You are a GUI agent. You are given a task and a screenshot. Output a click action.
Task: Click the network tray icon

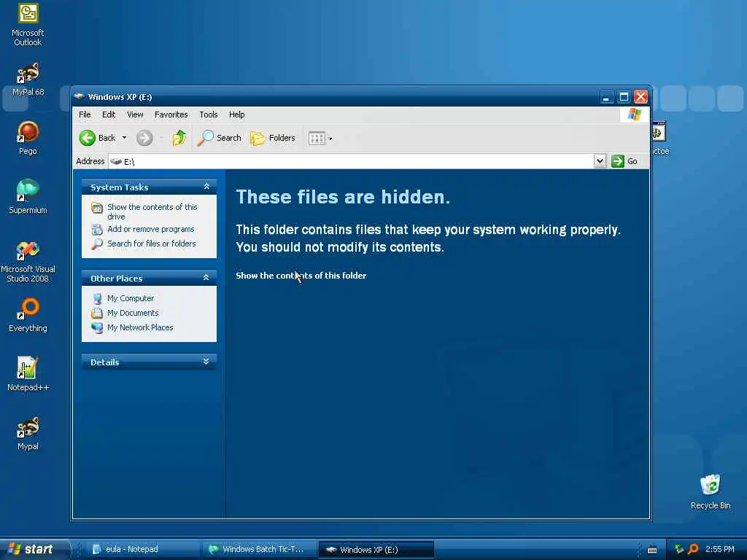point(679,549)
